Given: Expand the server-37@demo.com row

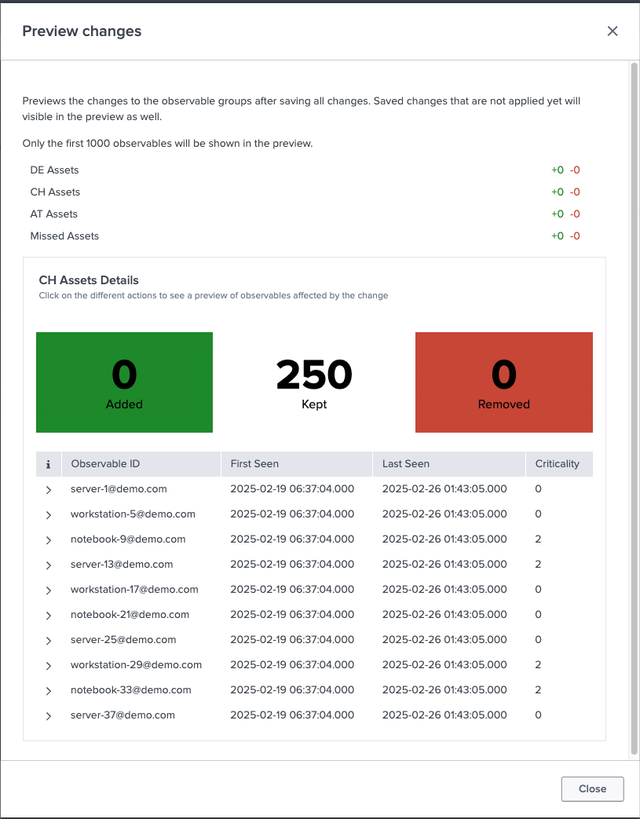Looking at the screenshot, I should [49, 716].
